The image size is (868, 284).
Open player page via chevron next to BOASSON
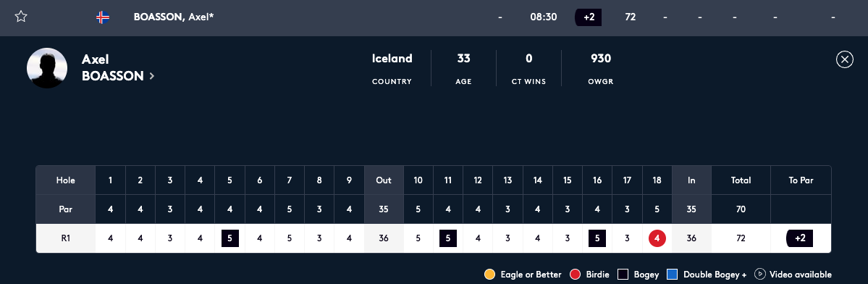[x=152, y=76]
